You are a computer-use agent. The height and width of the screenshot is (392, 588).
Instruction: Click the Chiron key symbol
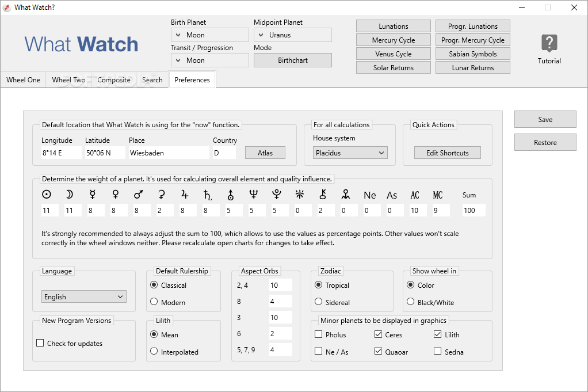tap(323, 195)
